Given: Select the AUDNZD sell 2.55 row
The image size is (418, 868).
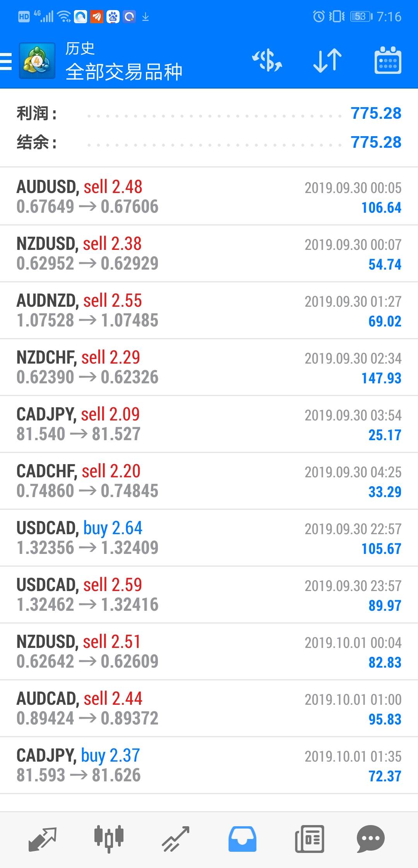Looking at the screenshot, I should pos(209,310).
